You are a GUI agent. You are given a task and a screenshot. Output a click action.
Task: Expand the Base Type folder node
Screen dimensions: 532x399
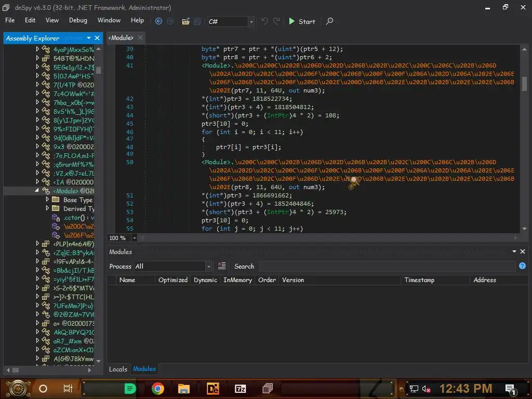pos(47,199)
